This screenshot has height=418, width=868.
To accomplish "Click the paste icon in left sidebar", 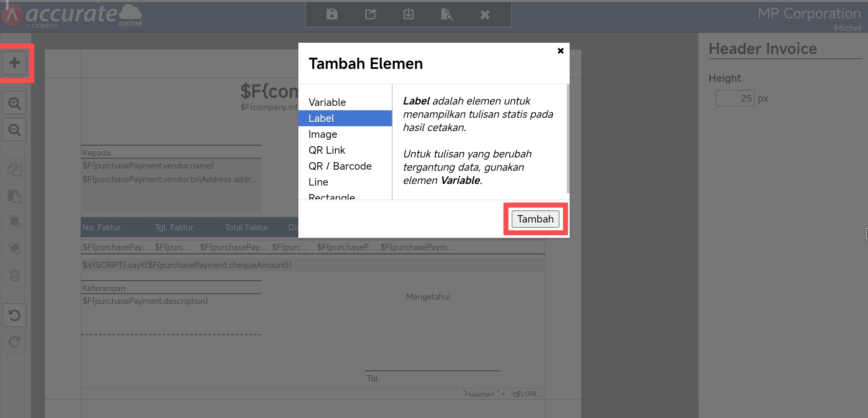I will coord(15,196).
